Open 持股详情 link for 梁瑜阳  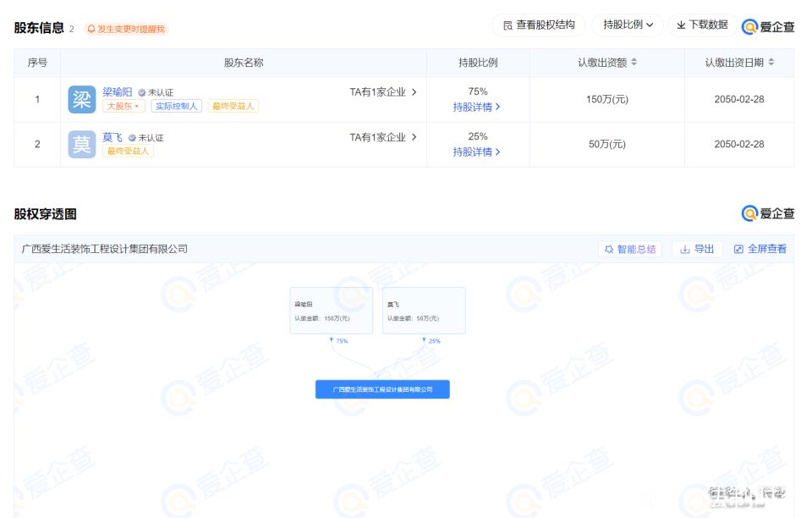pyautogui.click(x=477, y=107)
